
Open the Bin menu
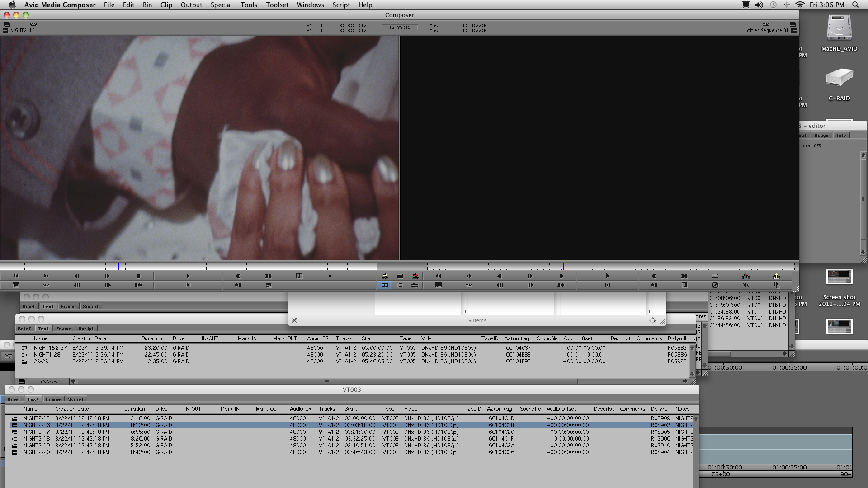coord(147,5)
